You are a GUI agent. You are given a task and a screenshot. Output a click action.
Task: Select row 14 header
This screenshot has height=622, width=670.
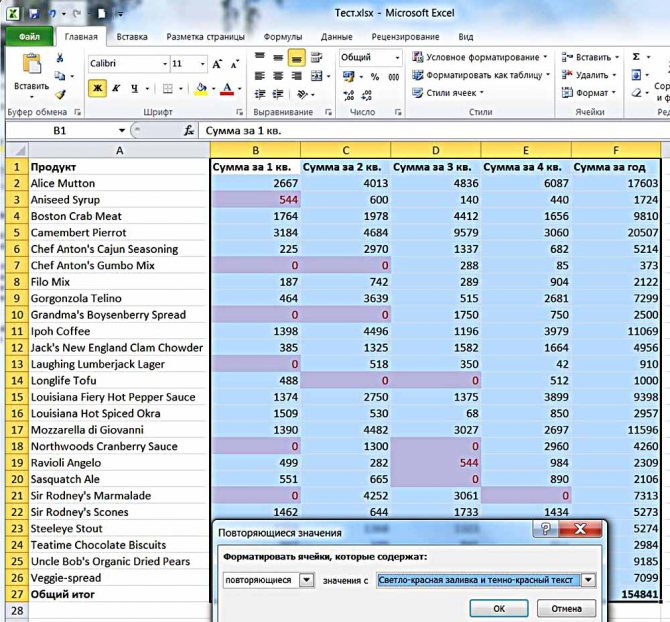[x=17, y=381]
